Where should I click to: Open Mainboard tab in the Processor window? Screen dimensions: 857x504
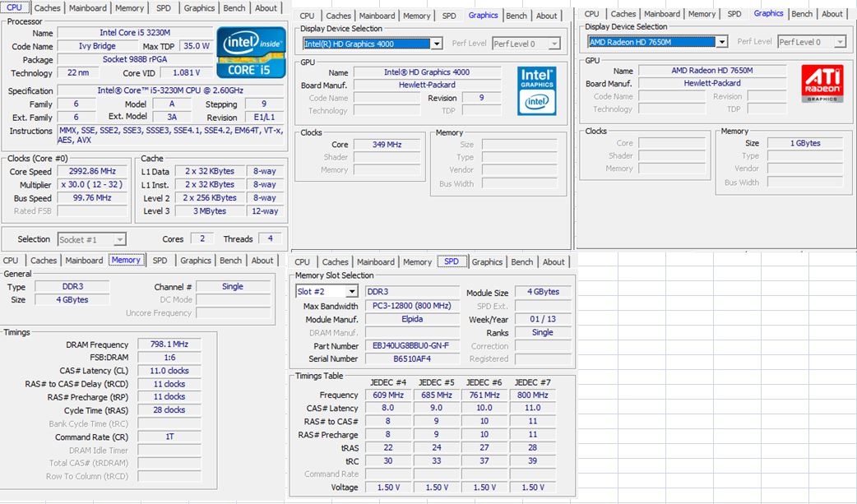click(87, 8)
